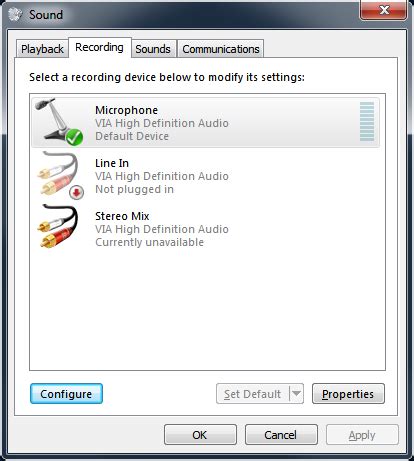414x461 pixels.
Task: Go to the Communications tab
Action: [221, 49]
